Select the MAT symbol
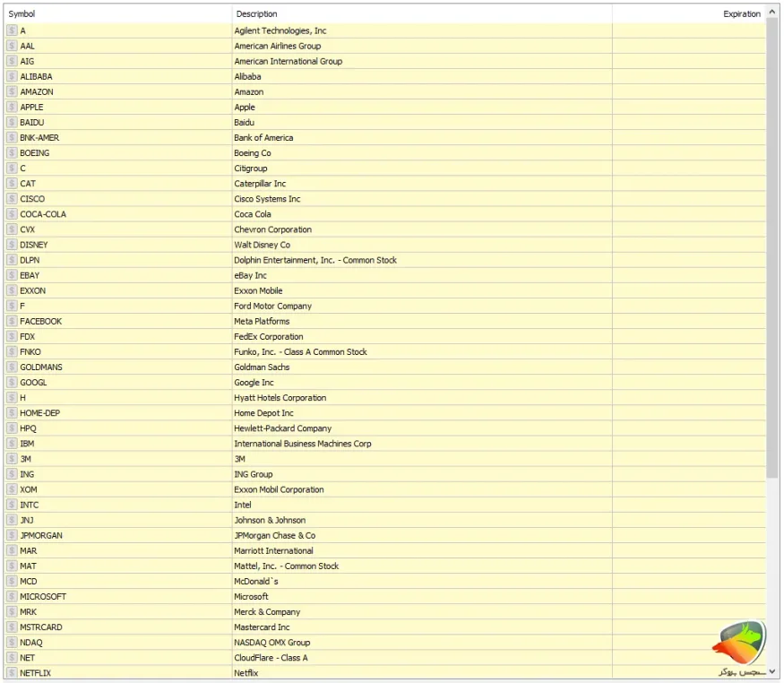This screenshot has height=683, width=784. [28, 566]
